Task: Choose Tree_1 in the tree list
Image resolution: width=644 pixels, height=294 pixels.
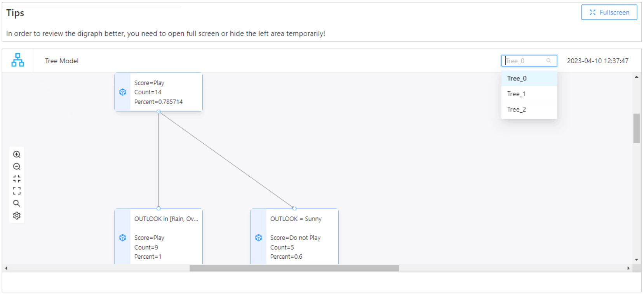Action: coord(517,94)
